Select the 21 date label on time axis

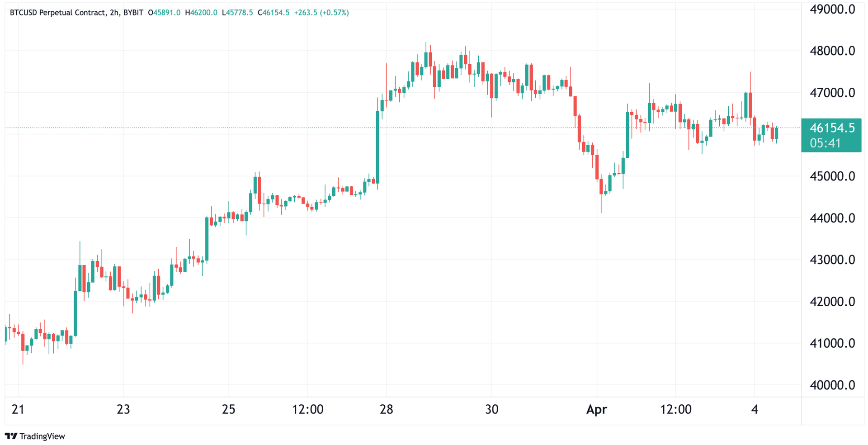(x=18, y=409)
